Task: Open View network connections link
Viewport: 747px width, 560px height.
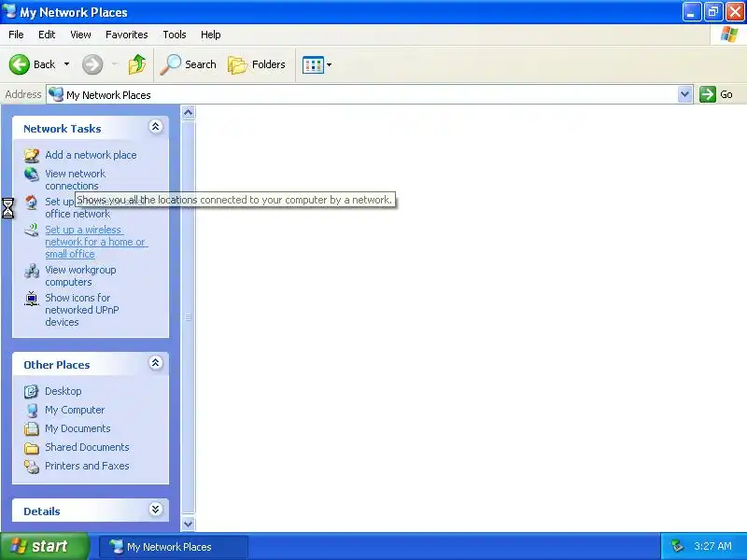Action: [76, 179]
